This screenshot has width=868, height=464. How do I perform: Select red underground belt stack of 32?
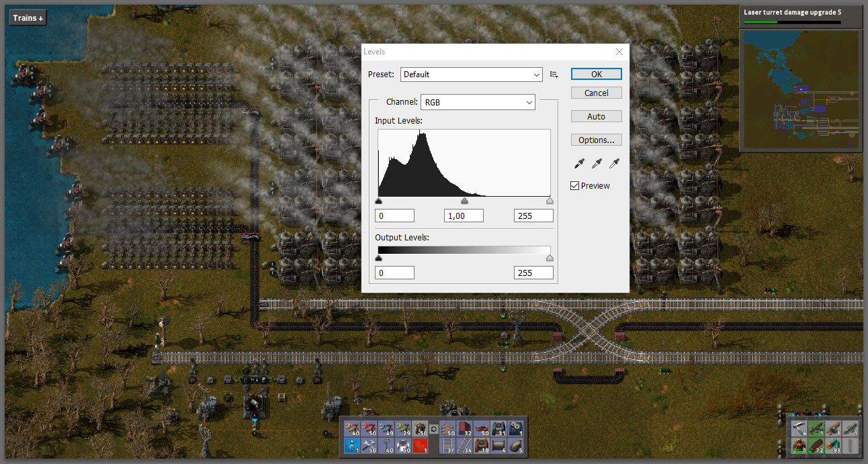point(464,428)
